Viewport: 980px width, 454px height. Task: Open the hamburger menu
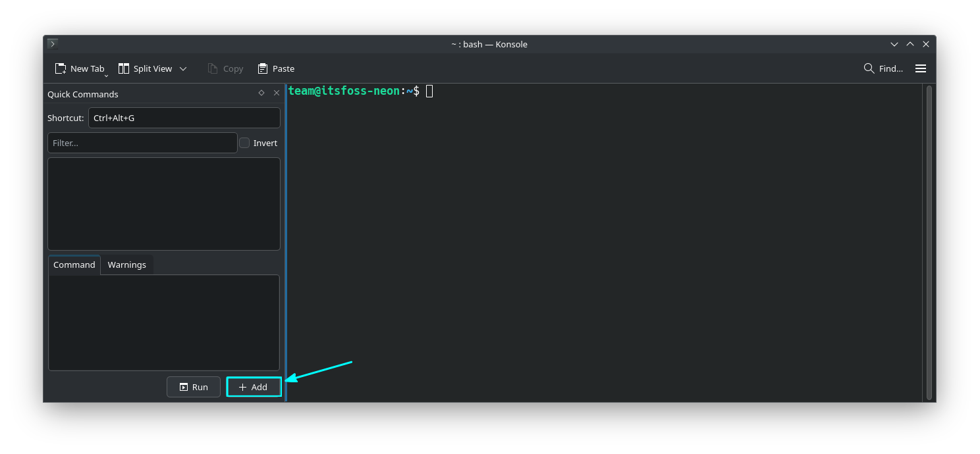point(920,68)
